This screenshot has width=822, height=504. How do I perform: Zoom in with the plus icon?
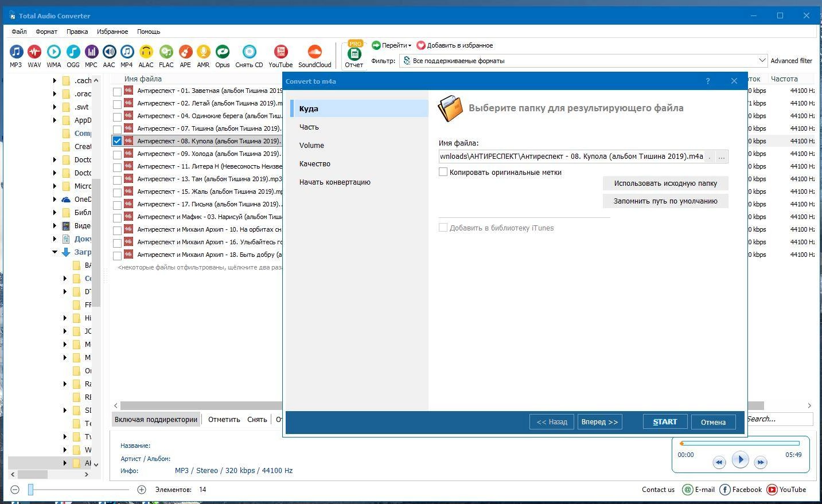pyautogui.click(x=142, y=490)
